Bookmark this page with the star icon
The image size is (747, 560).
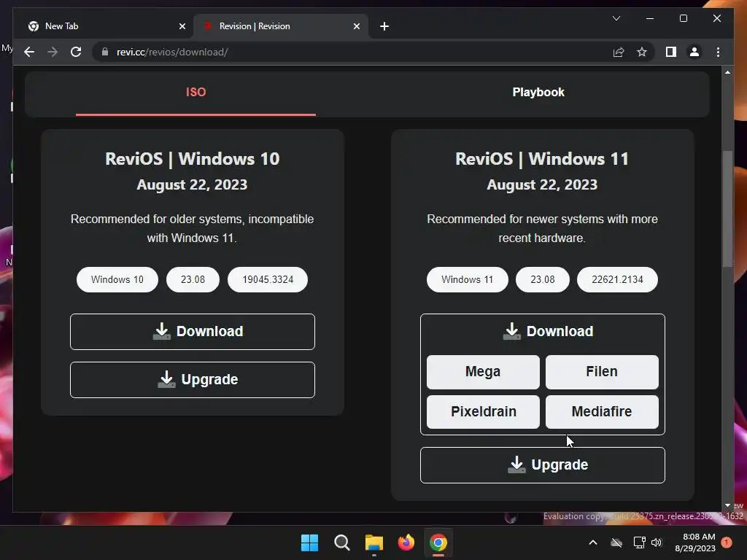[x=642, y=52]
